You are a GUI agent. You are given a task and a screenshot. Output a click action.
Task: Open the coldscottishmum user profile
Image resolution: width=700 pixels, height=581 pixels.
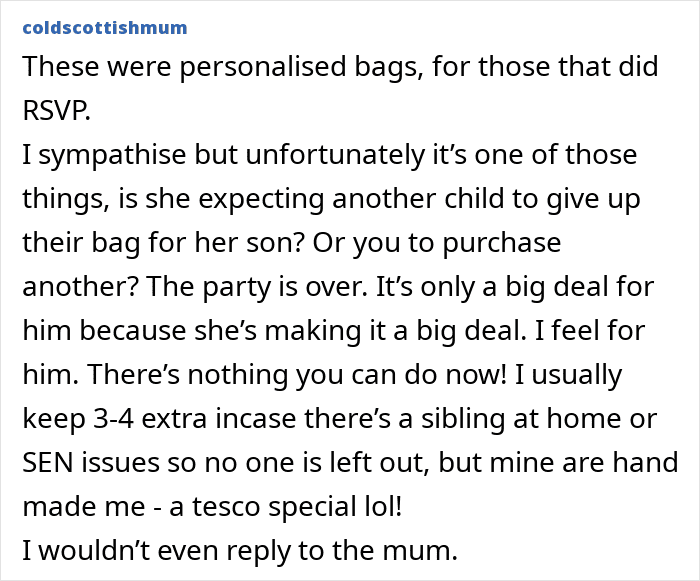click(103, 27)
